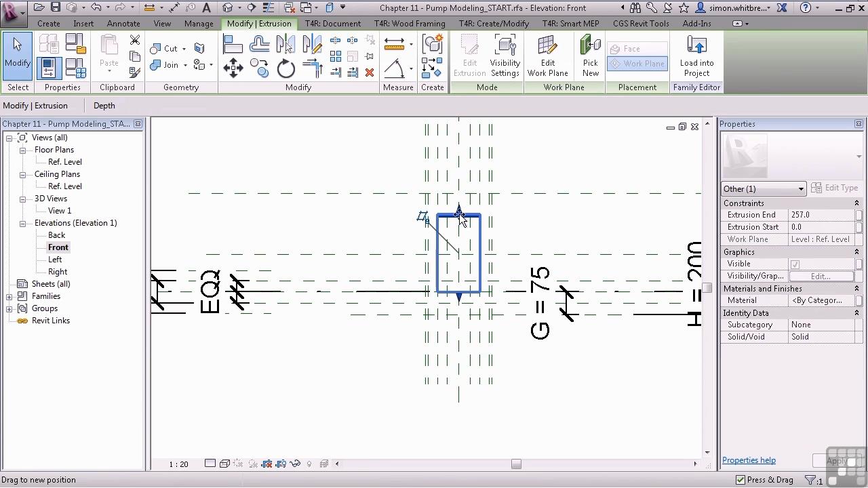Switch to the Create ribbon tab
868x488 pixels.
coord(49,23)
